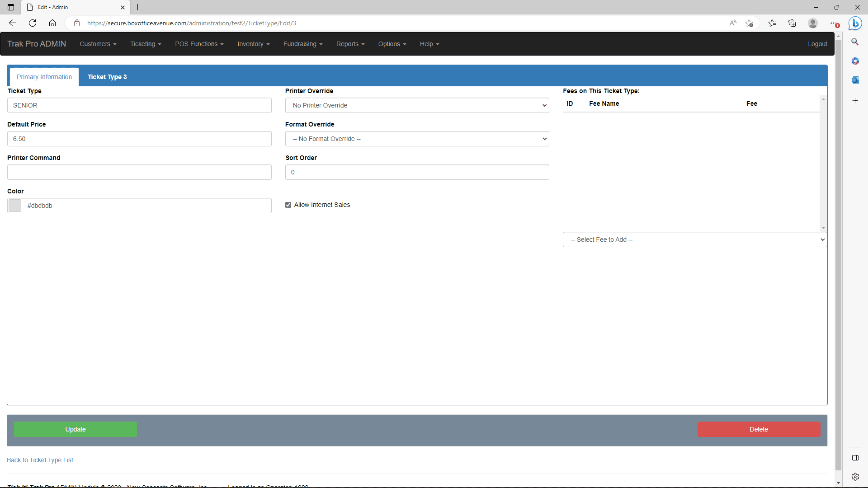Click the browser refresh icon
The image size is (868, 488).
(x=33, y=23)
